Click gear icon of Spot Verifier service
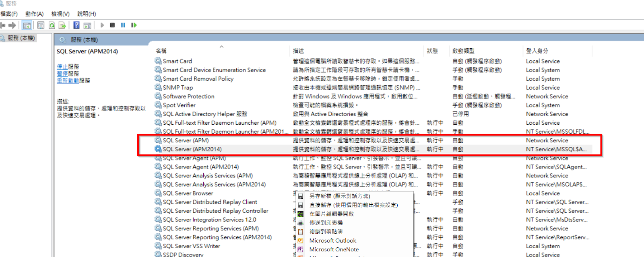This screenshot has height=257, width=644. [158, 105]
